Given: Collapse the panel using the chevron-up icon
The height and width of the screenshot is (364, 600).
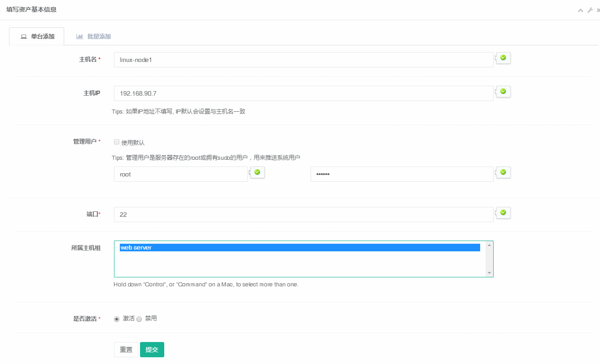Looking at the screenshot, I should (x=581, y=10).
